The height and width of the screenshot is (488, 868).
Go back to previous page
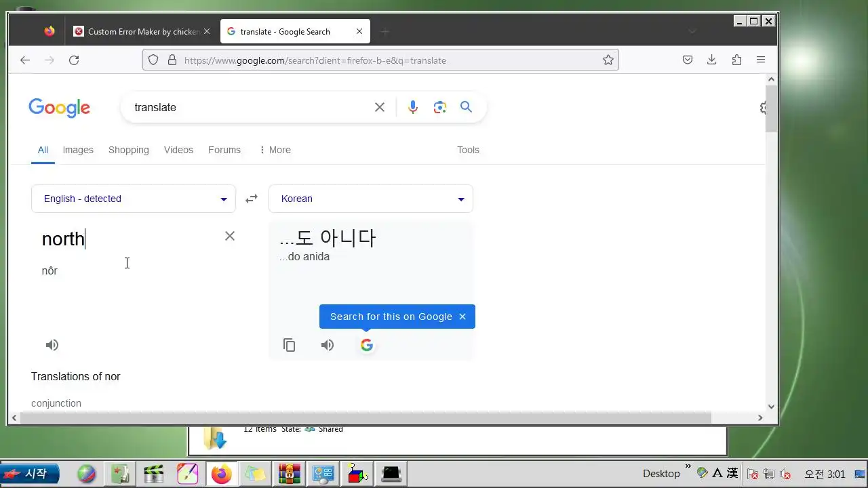pyautogui.click(x=25, y=60)
